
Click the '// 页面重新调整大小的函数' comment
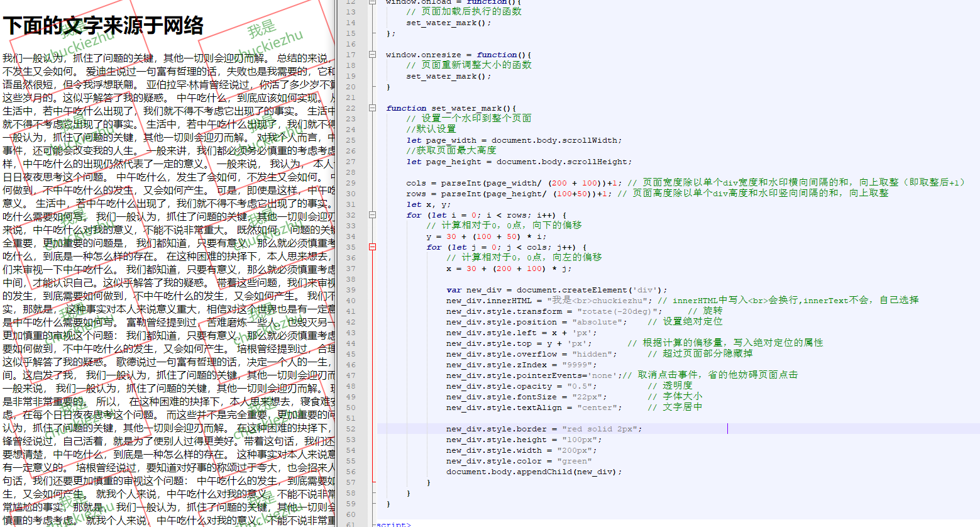point(468,65)
